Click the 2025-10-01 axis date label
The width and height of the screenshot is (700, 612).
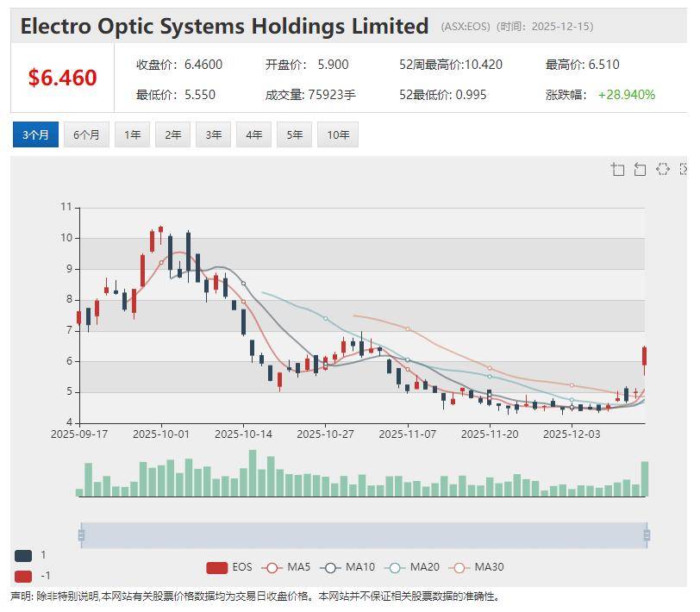tap(161, 434)
